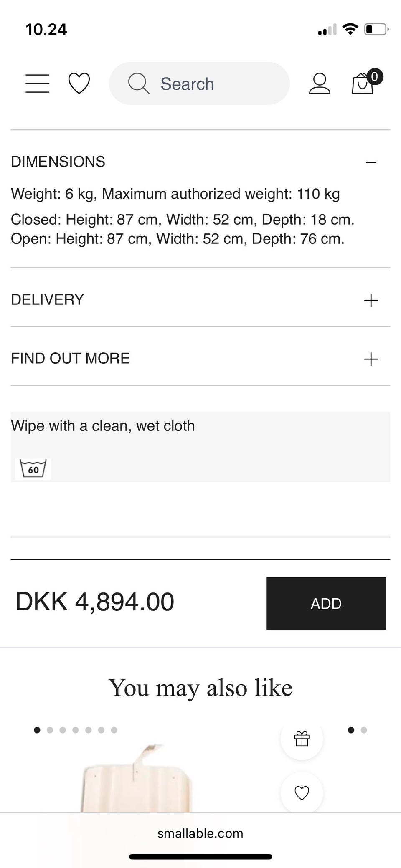Jump to the last left carousel dot
401x868 pixels.
(x=114, y=730)
